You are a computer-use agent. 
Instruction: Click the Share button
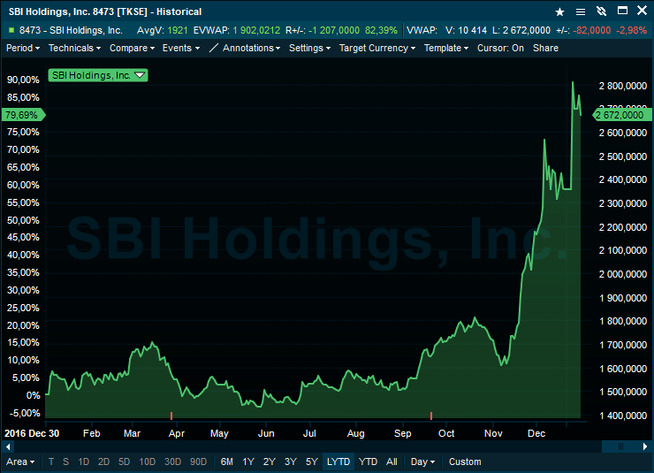tap(546, 48)
